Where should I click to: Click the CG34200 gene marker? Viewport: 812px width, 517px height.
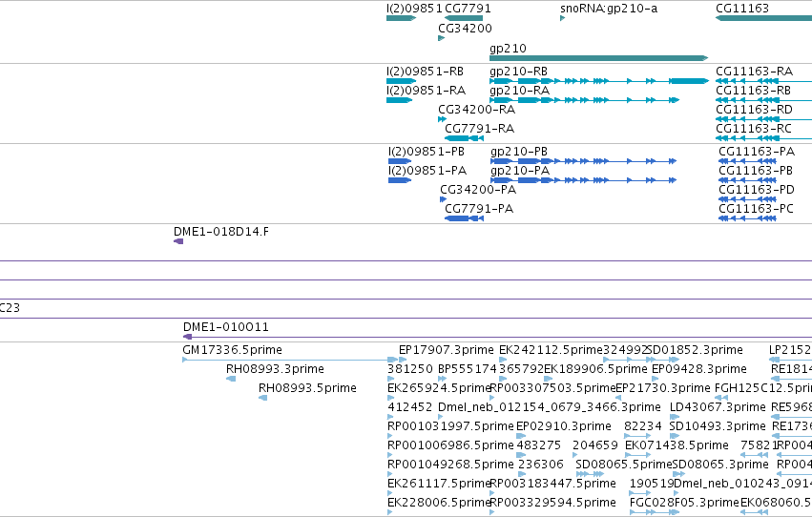[441, 38]
